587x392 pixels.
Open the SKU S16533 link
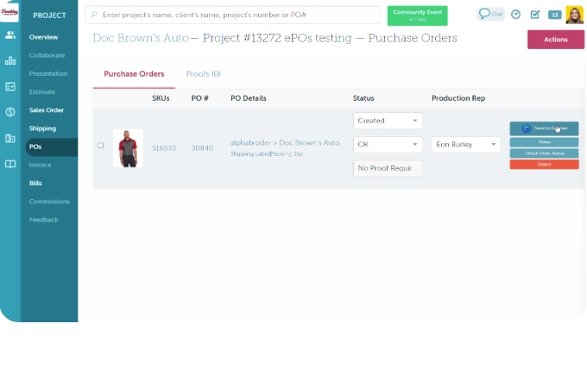(164, 149)
